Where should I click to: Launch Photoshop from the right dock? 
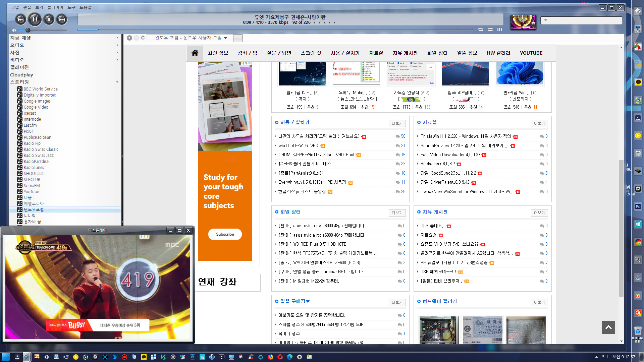[x=638, y=206]
